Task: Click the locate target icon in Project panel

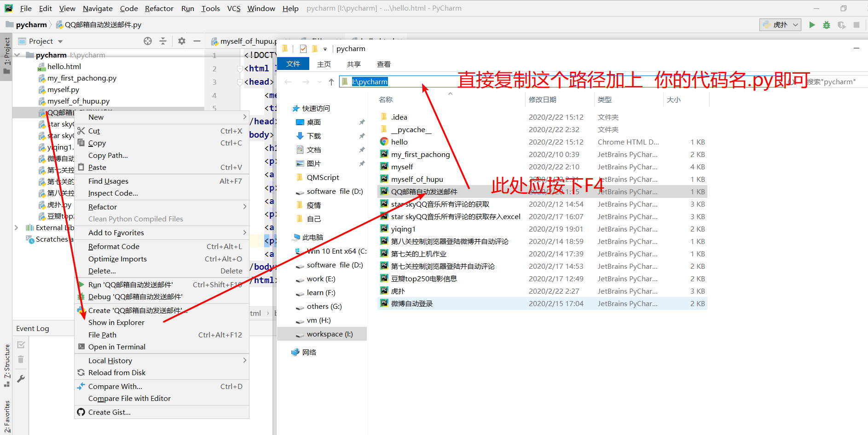Action: pos(148,41)
